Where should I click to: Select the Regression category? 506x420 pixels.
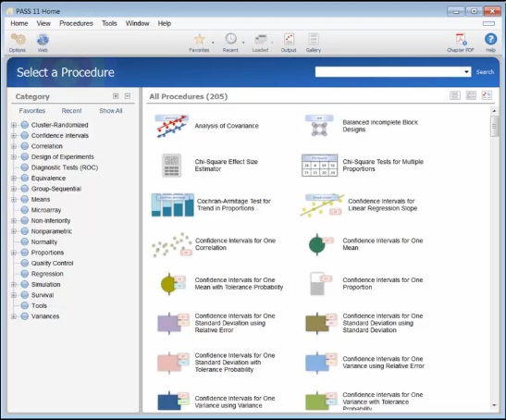pyautogui.click(x=47, y=274)
